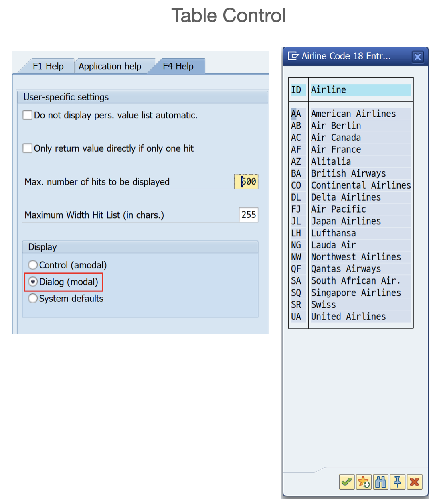Click the Airline column header
Screen dimensions: 441x504
(x=361, y=90)
